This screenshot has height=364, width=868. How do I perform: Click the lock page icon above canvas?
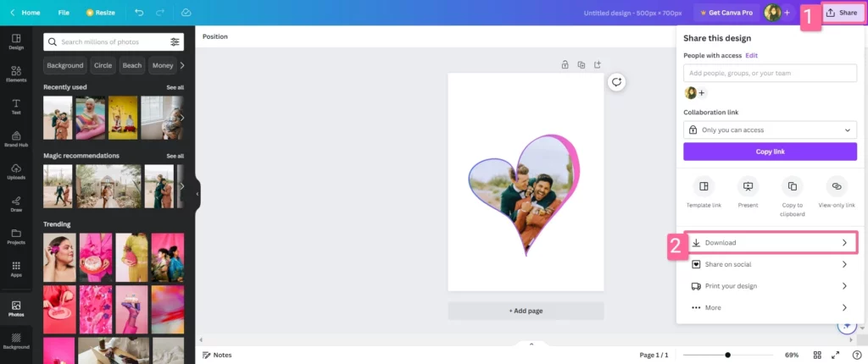pos(565,64)
